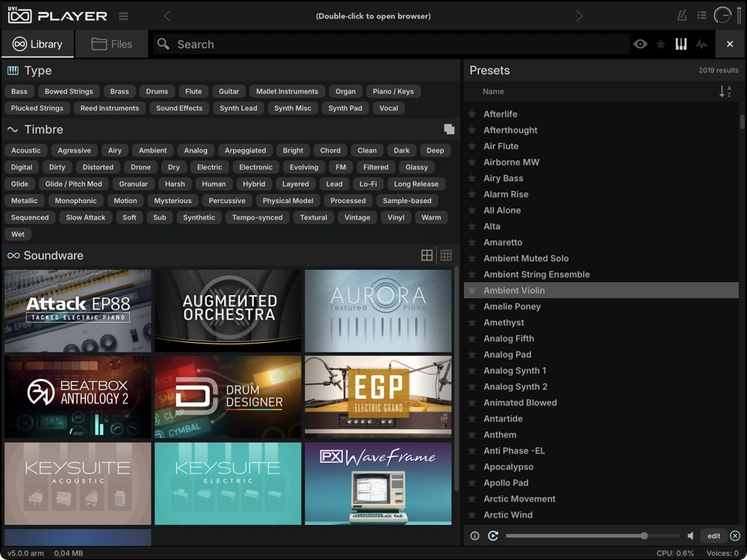Viewport: 747px width, 560px height.
Task: Enable the Warm timbre filter
Action: (x=431, y=217)
